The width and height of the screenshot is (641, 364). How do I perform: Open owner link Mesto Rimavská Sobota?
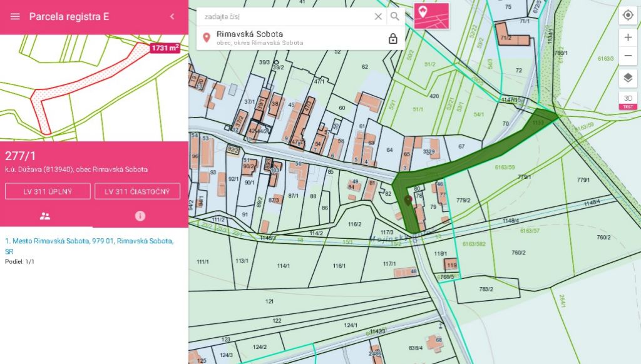(89, 241)
